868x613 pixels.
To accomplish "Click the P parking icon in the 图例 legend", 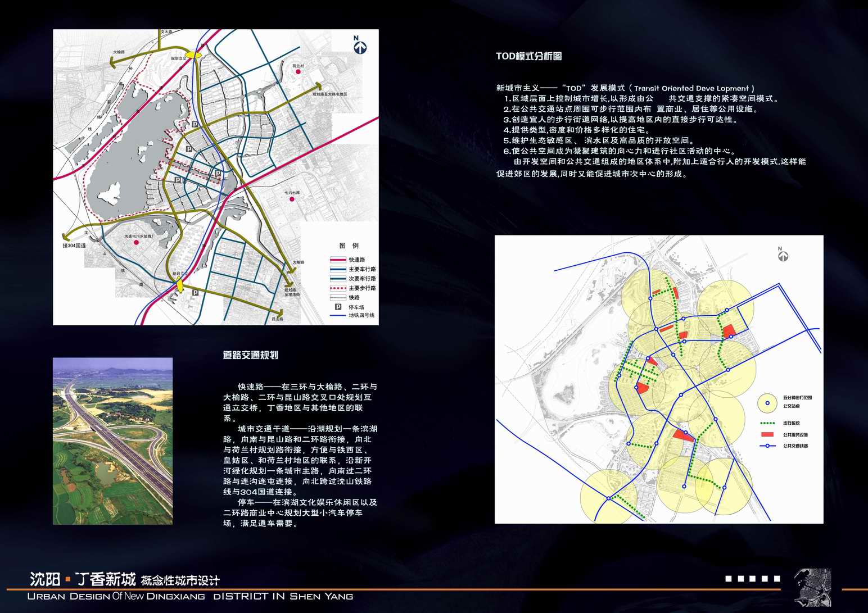I will (x=338, y=307).
